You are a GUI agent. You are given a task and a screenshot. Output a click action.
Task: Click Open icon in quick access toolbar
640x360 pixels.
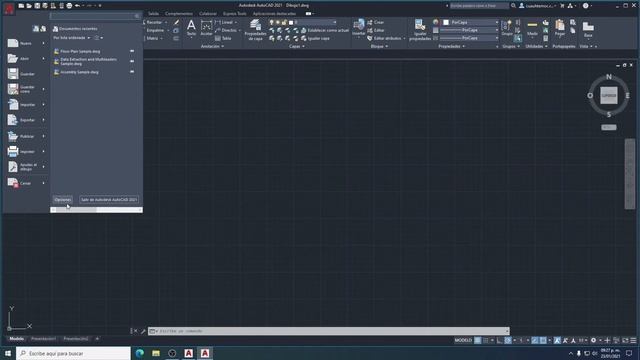point(29,6)
